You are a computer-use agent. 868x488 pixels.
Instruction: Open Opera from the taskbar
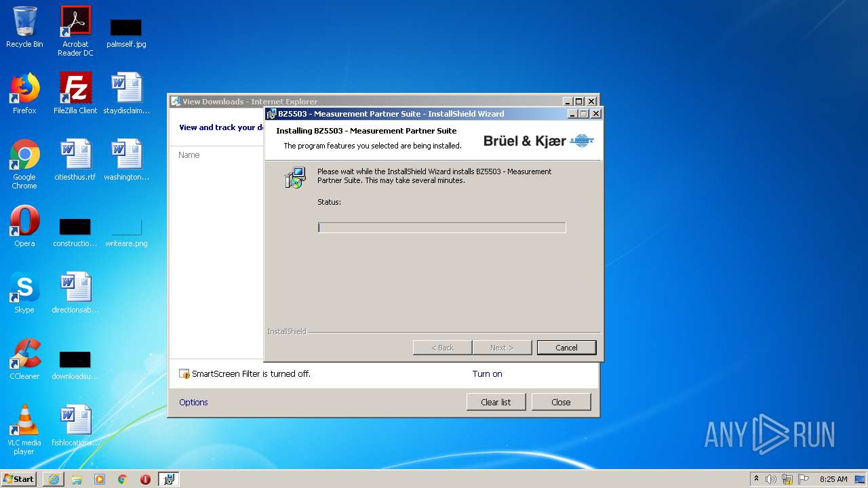coord(145,479)
